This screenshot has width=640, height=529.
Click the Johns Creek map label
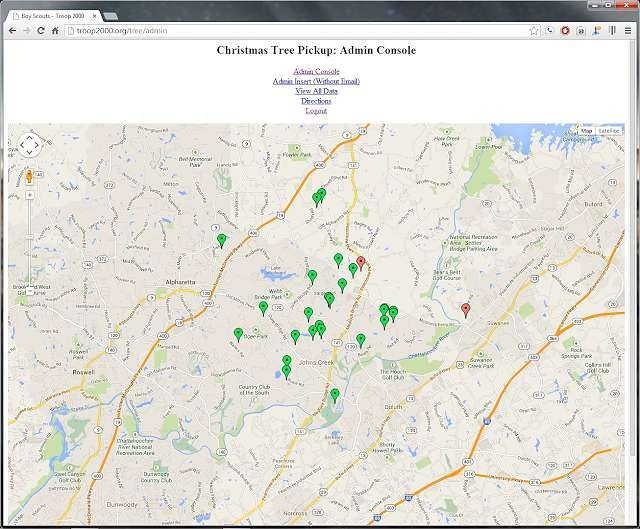(316, 362)
